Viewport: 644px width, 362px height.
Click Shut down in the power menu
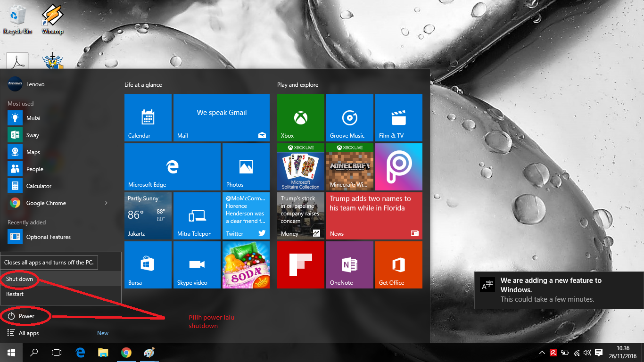click(x=19, y=279)
